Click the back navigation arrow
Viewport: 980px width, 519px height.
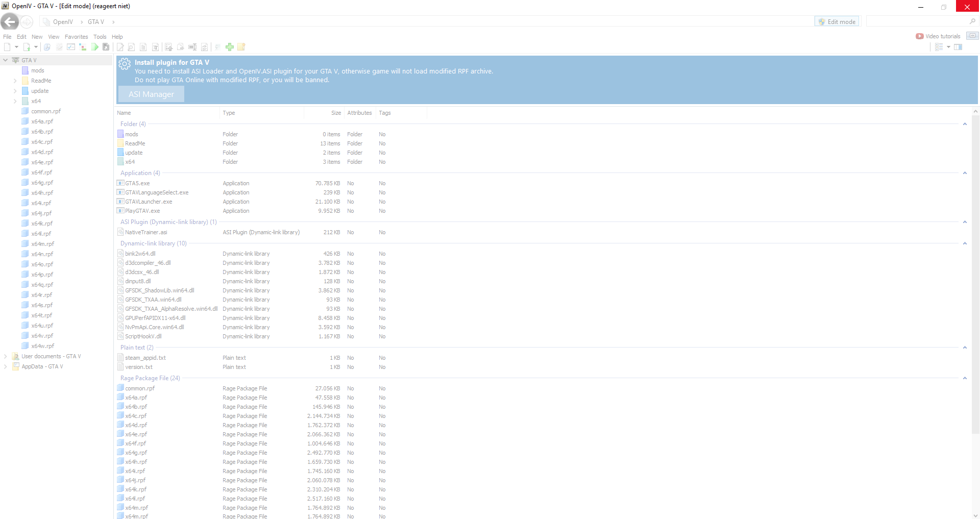click(9, 21)
